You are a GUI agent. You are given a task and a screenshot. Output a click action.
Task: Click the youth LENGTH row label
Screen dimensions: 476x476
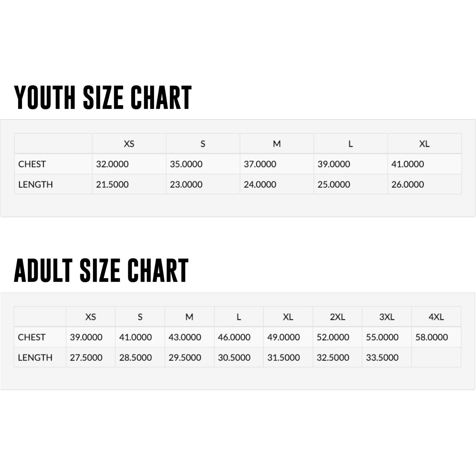[35, 184]
